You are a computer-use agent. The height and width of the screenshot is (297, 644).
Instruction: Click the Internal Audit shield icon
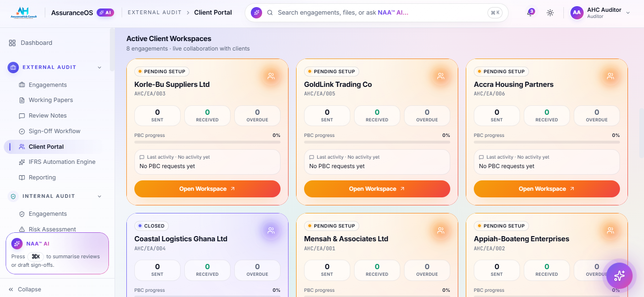(13, 196)
